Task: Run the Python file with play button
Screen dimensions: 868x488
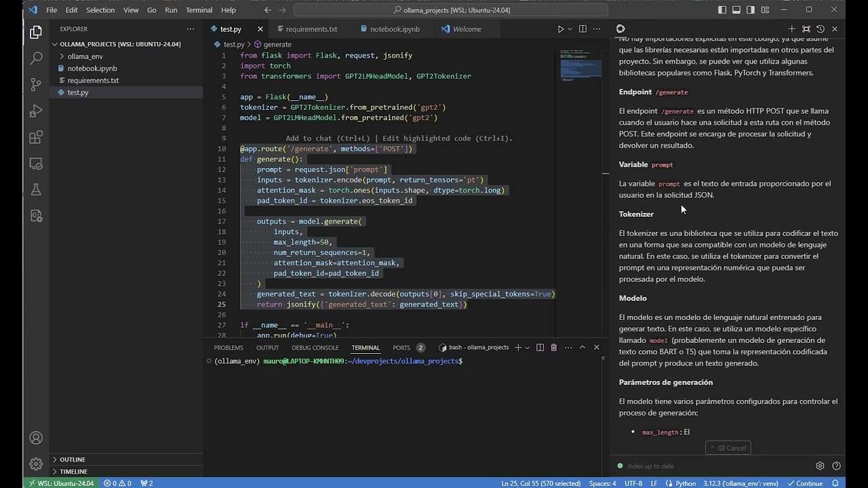Action: 560,29
